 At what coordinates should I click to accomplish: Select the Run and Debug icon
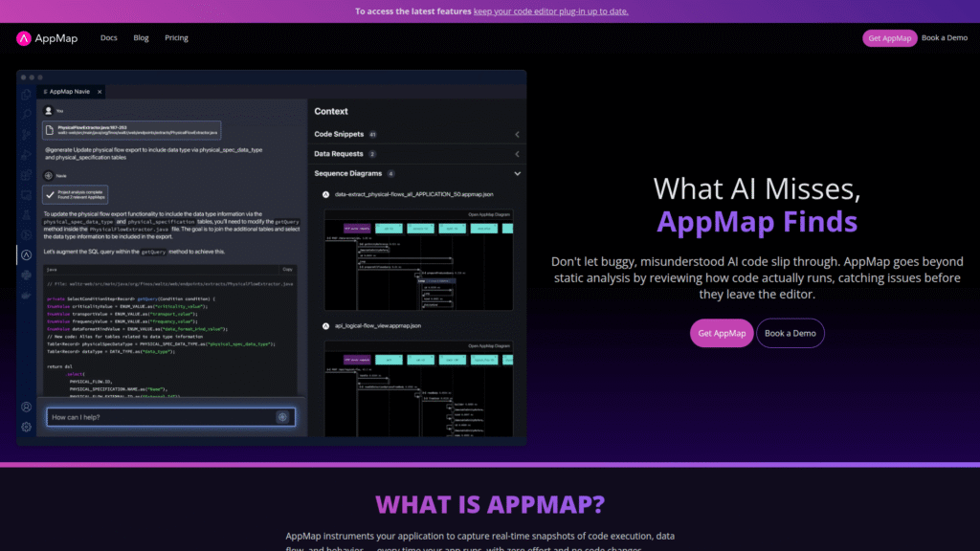click(27, 153)
